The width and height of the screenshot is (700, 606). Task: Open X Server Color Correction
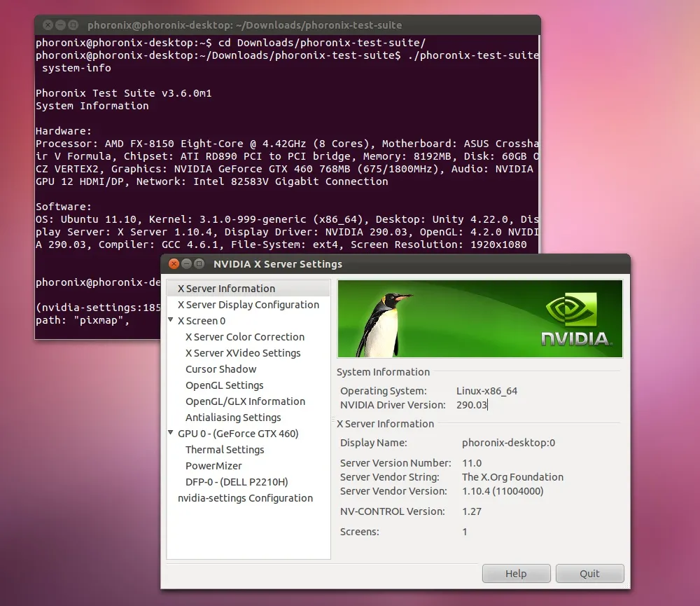[x=244, y=337]
